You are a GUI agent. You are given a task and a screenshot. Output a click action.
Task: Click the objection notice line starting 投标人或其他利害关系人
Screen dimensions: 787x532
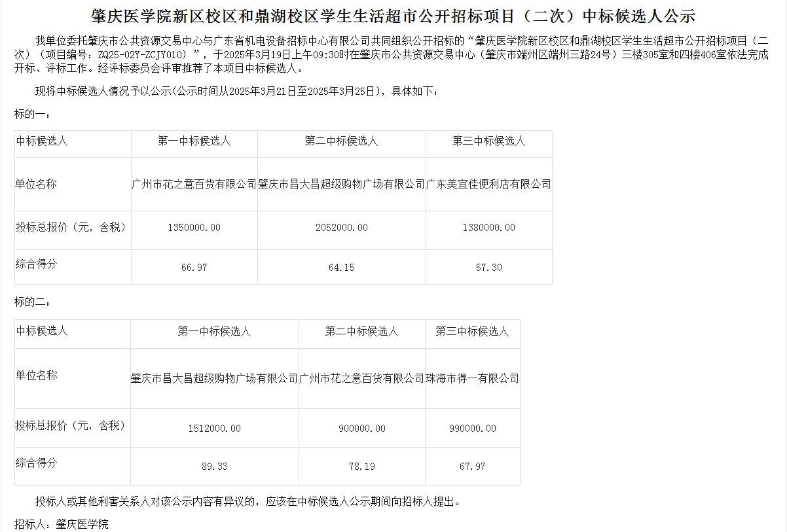pos(248,502)
